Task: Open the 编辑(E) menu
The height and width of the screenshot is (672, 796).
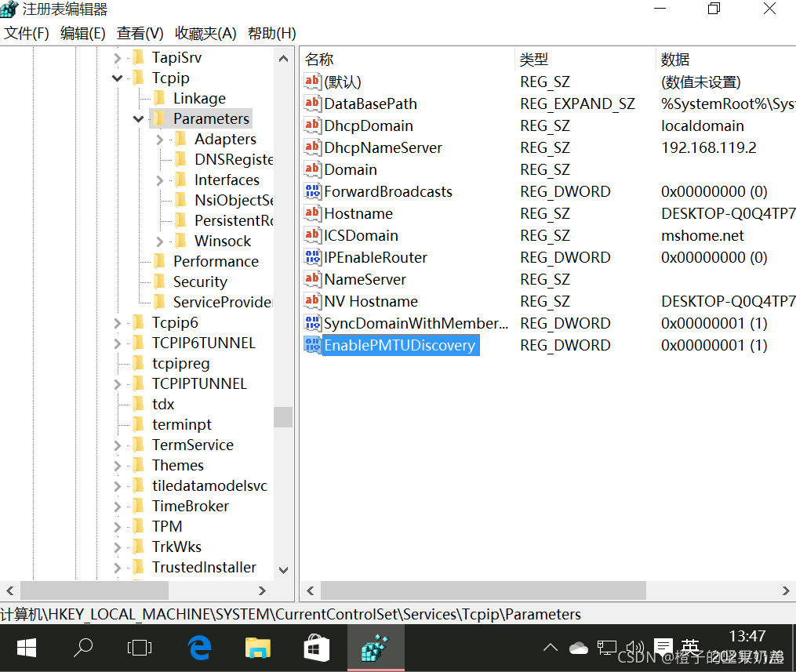Action: pyautogui.click(x=83, y=33)
